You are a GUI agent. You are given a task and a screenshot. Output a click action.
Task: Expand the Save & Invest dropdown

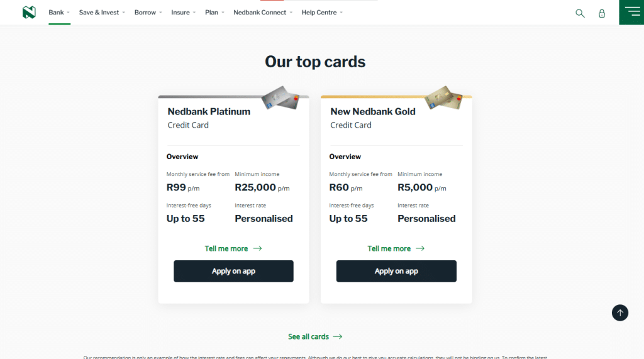coord(102,13)
